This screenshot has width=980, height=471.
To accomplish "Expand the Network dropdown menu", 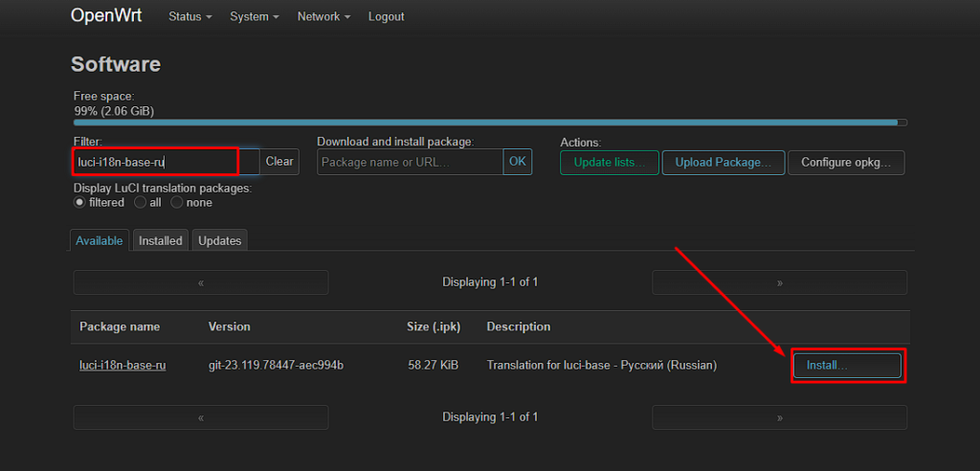I will (x=323, y=17).
